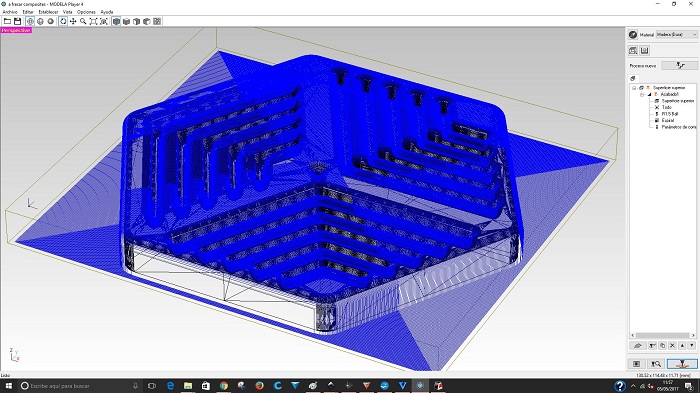The image size is (700, 393).
Task: Switch to the front cube view icon
Action: point(137,21)
